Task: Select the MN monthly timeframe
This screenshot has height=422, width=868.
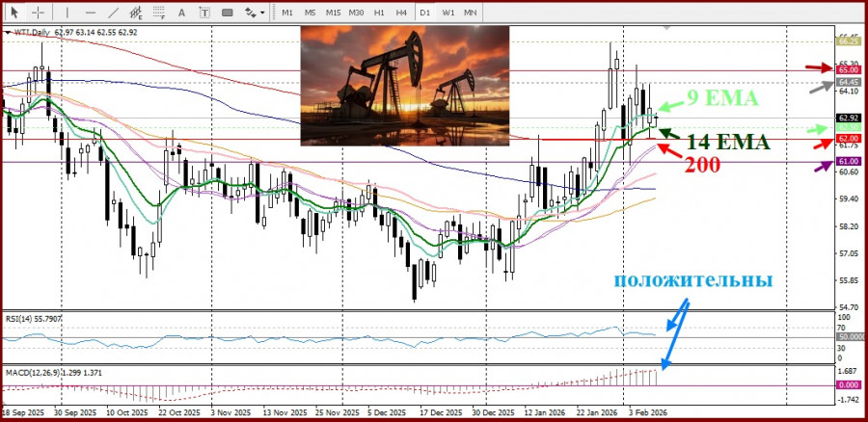Action: point(471,13)
